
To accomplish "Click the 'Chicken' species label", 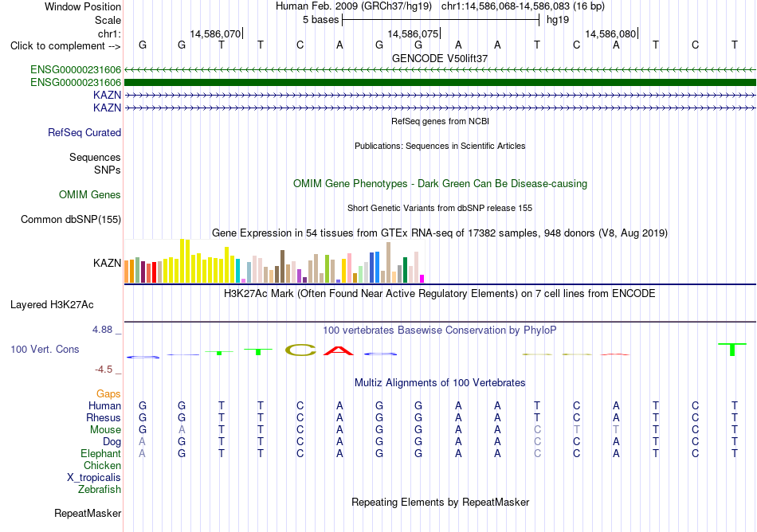I will pyautogui.click(x=102, y=465).
